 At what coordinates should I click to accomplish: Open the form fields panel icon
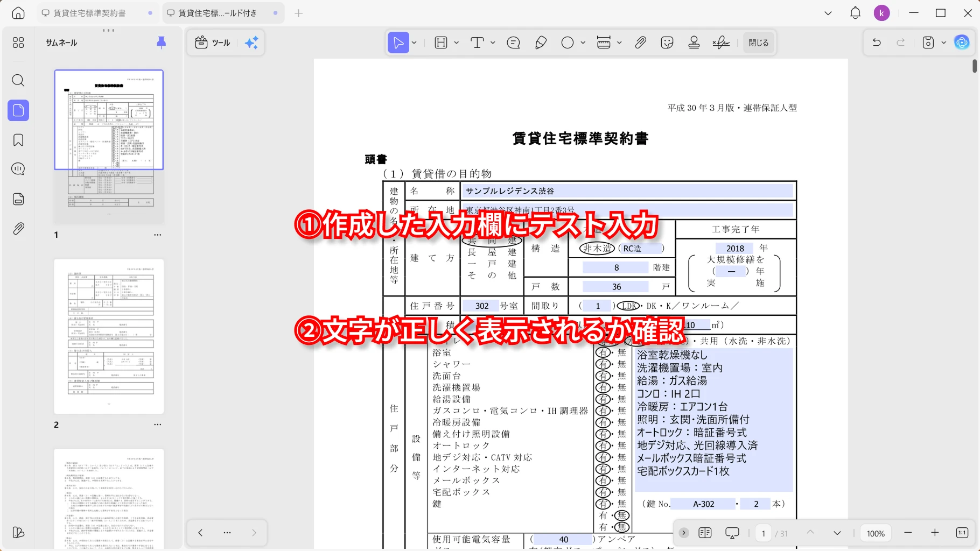[18, 199]
